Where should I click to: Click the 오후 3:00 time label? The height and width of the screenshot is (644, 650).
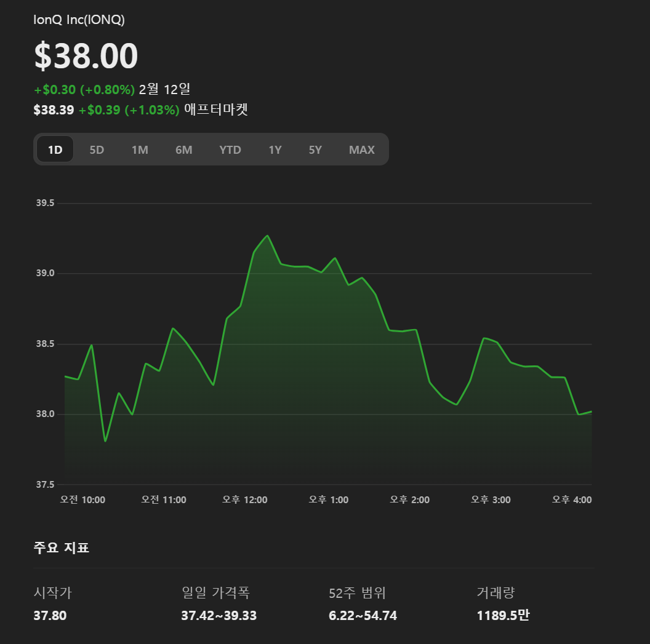491,500
